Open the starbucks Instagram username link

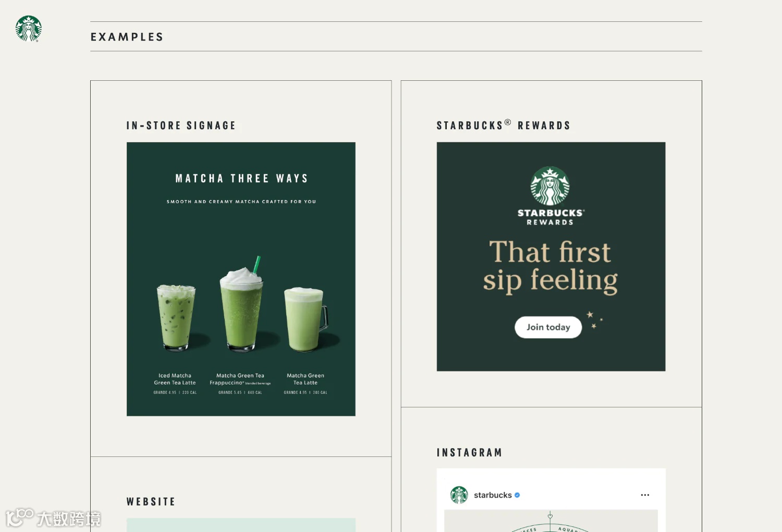[x=493, y=495]
